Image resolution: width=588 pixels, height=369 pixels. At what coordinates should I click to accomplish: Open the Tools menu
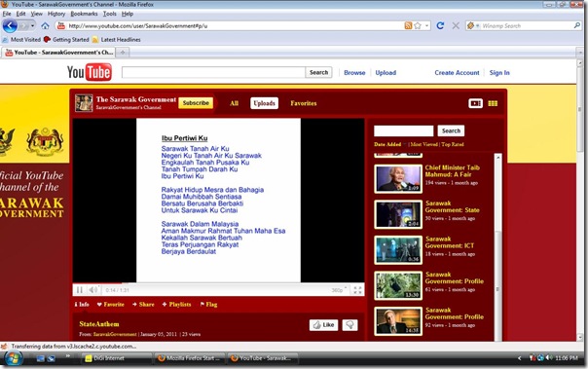pos(109,14)
